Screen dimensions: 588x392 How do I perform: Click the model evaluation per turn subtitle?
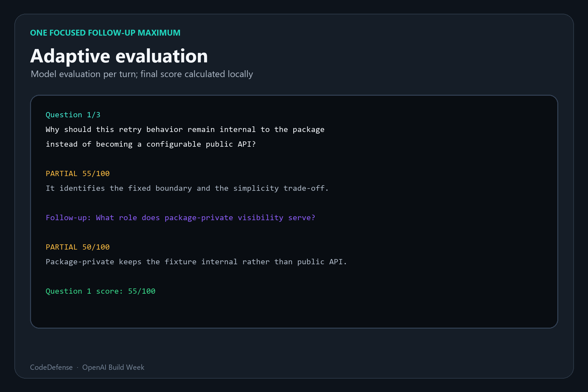point(142,74)
